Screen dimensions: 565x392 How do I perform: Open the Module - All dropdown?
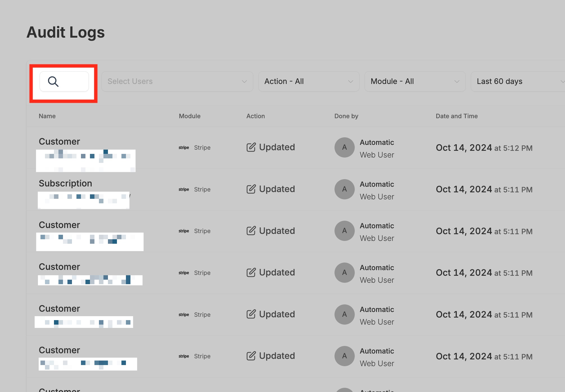click(415, 81)
